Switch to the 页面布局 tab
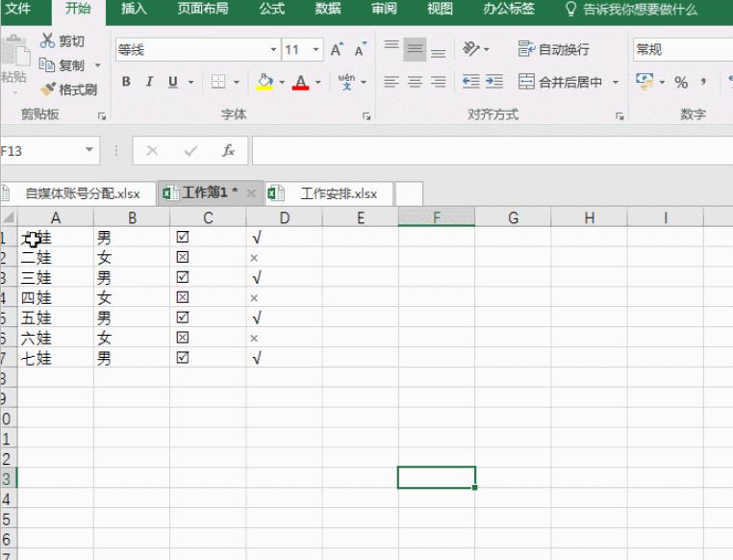Image resolution: width=733 pixels, height=560 pixels. click(x=203, y=9)
